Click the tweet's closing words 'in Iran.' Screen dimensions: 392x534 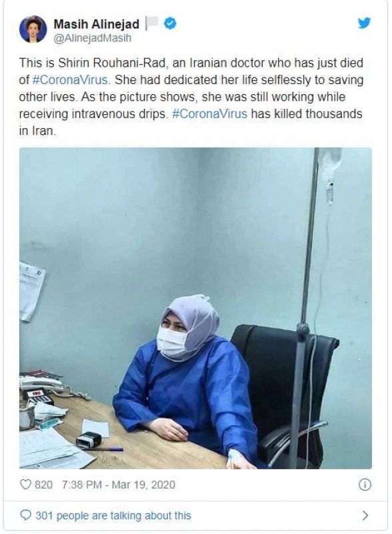pos(37,130)
